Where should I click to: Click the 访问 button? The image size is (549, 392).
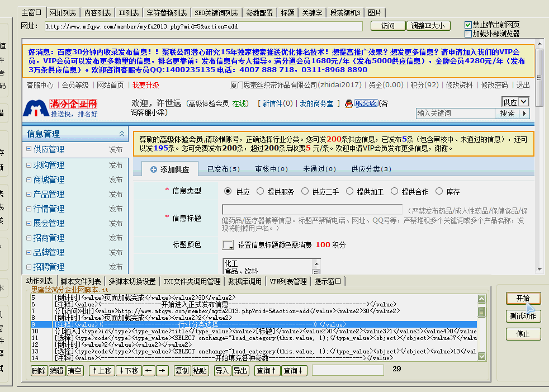point(388,26)
